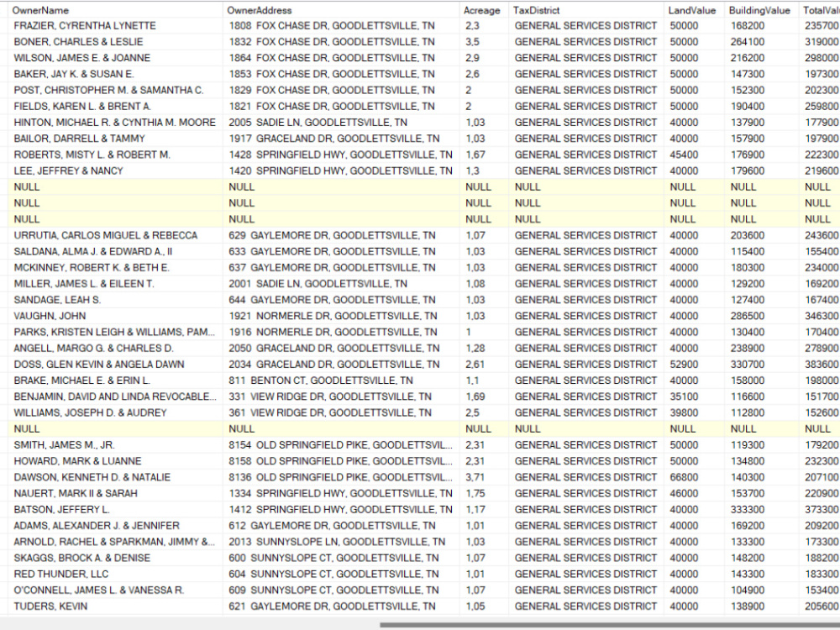Click the LandValue column header

tap(695, 10)
